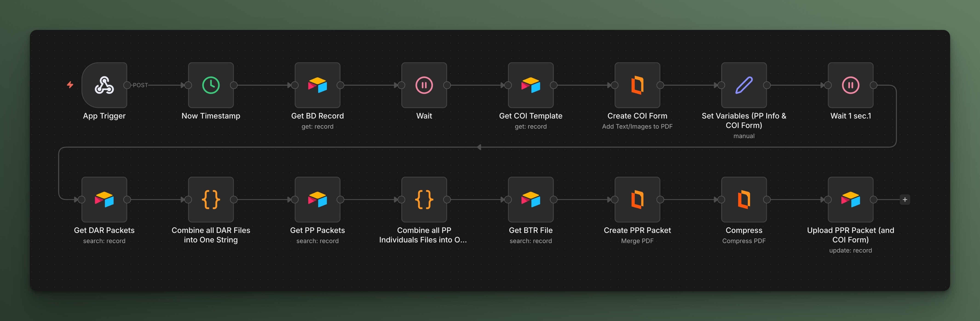Click the Set Variables pencil node
Screen dimensions: 980x321
(744, 85)
